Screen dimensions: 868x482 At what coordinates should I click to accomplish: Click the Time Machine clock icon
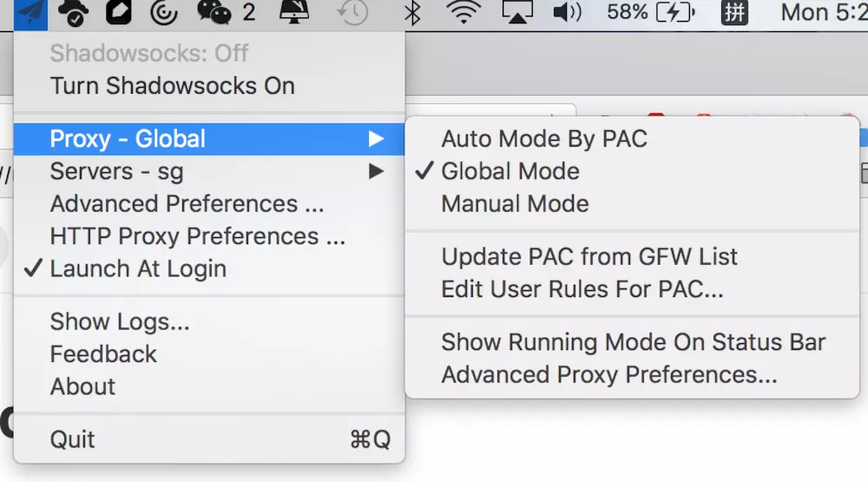pyautogui.click(x=353, y=12)
